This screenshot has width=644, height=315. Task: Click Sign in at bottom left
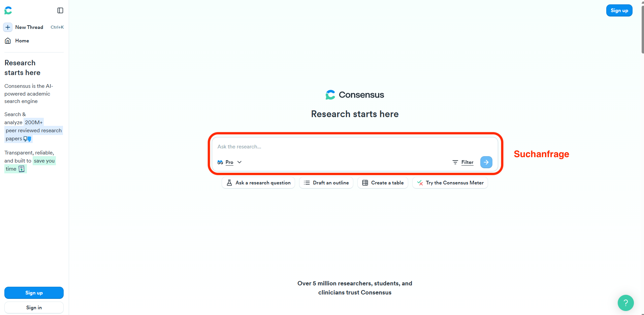34,307
